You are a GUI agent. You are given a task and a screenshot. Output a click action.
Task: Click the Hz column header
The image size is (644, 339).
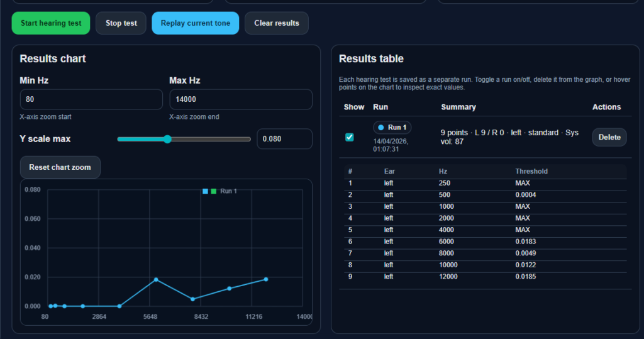pos(443,171)
